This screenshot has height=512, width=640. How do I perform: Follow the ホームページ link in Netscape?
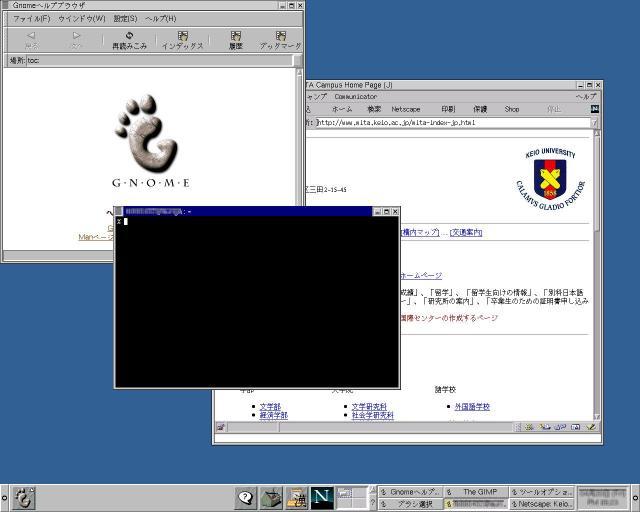(421, 276)
